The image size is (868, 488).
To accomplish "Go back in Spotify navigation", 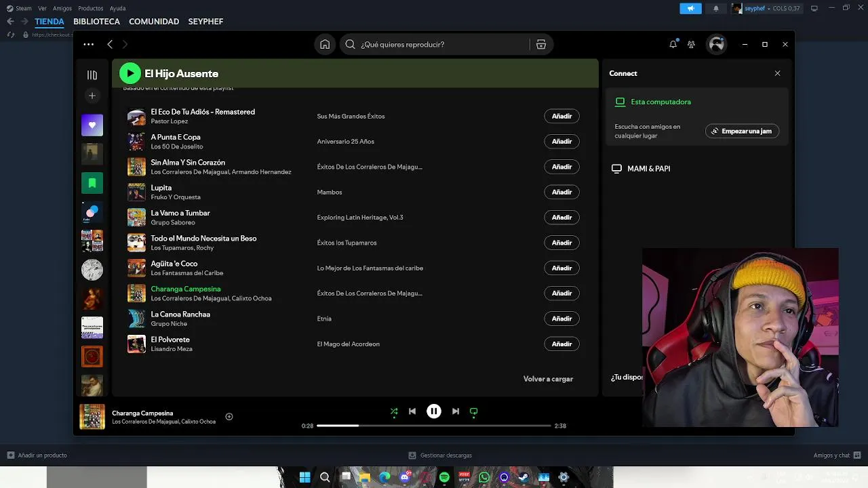I will [x=110, y=44].
